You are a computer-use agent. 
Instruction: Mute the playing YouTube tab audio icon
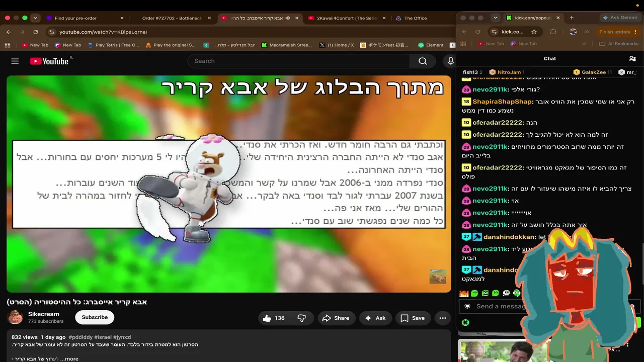point(288,18)
